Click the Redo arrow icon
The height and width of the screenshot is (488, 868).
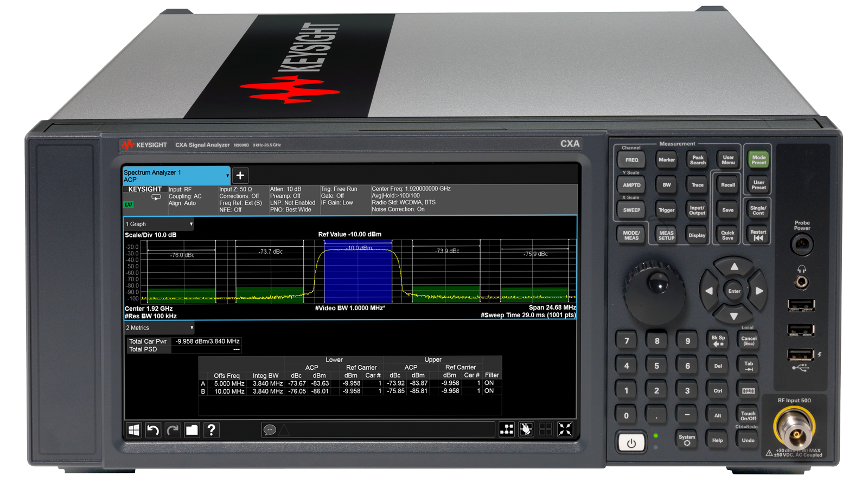tap(173, 430)
